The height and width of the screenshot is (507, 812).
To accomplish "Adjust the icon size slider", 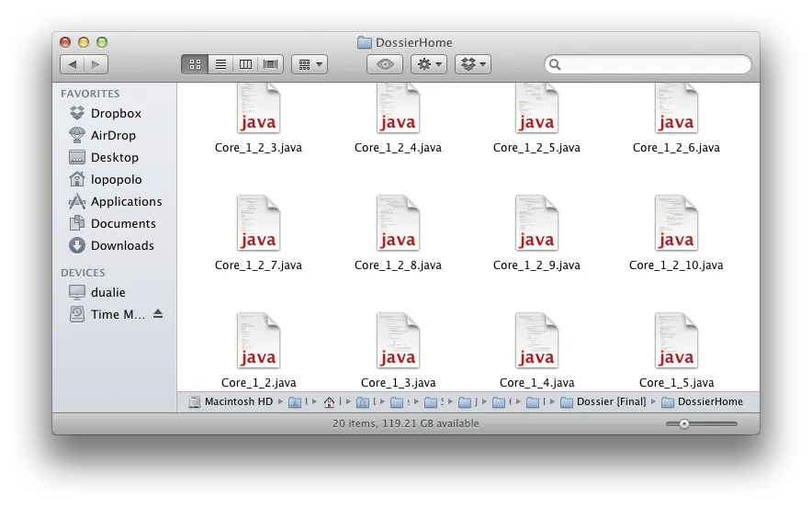I will pos(684,423).
